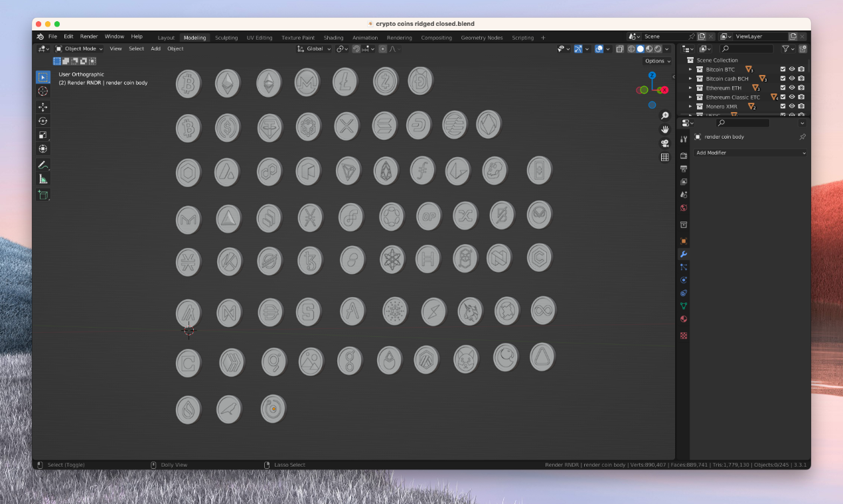
Task: Click the Move view hand icon
Action: tap(664, 129)
